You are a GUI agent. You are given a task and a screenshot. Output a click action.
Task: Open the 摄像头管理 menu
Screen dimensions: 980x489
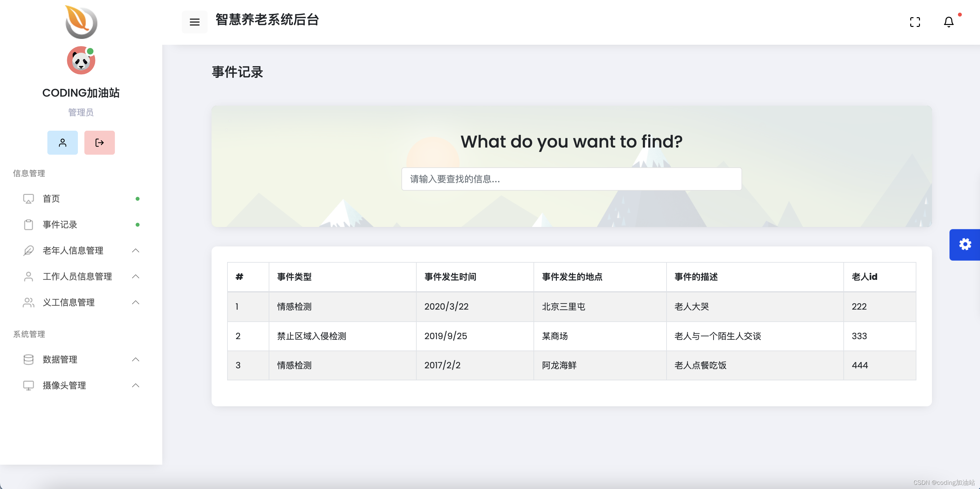point(81,385)
